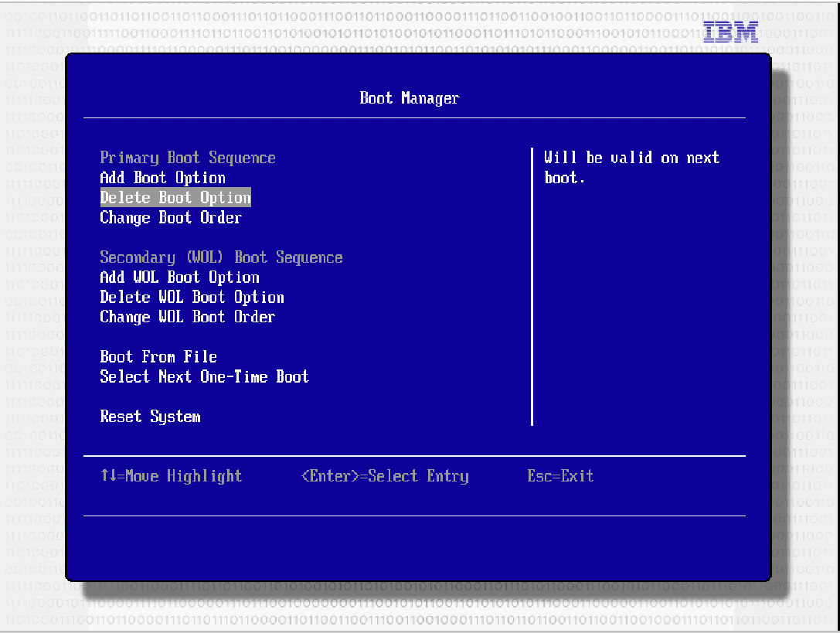Screen dimensions: 840x633
Task: Click the Boot Manager title
Action: coord(410,98)
